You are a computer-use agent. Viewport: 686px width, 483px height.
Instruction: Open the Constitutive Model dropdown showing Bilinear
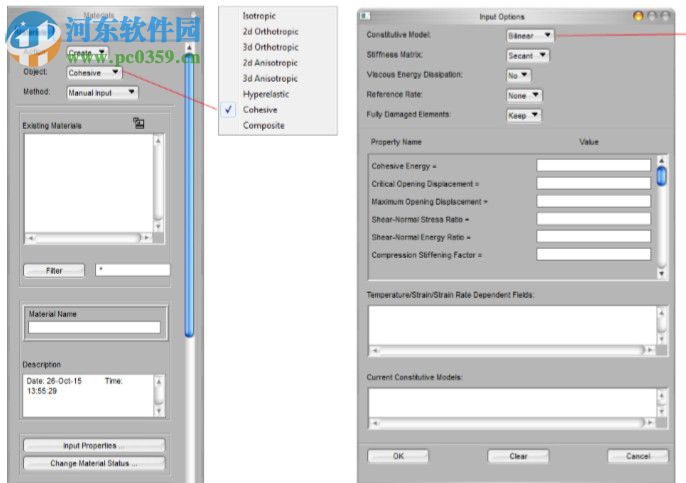pyautogui.click(x=530, y=35)
